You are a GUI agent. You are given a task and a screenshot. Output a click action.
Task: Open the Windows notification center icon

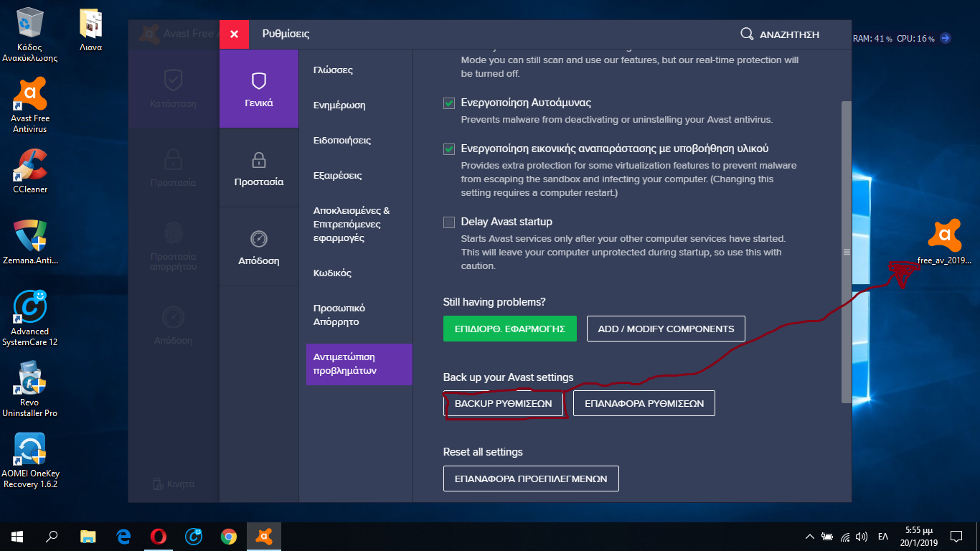tap(956, 536)
